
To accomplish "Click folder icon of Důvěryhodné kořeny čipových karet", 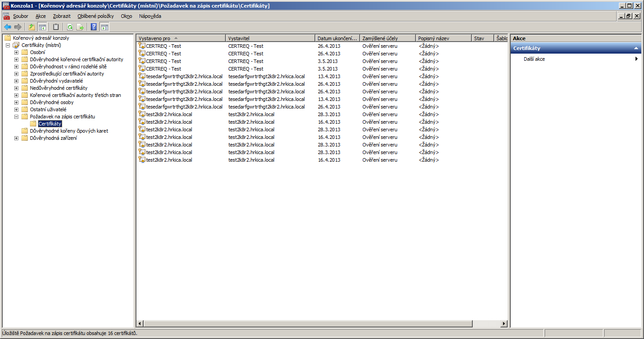I will click(x=25, y=131).
